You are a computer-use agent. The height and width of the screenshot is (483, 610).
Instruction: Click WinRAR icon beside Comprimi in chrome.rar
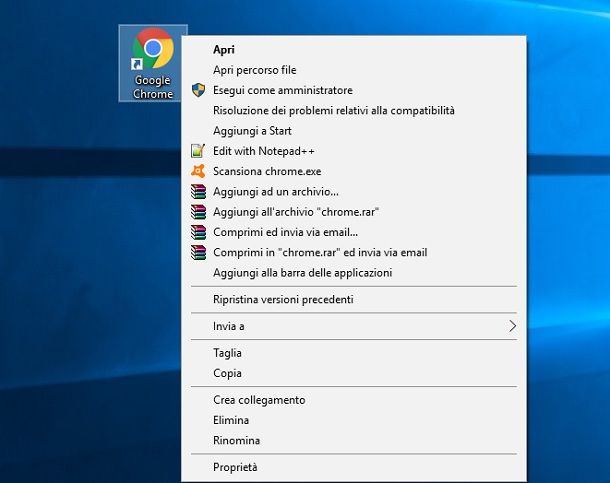pyautogui.click(x=198, y=252)
